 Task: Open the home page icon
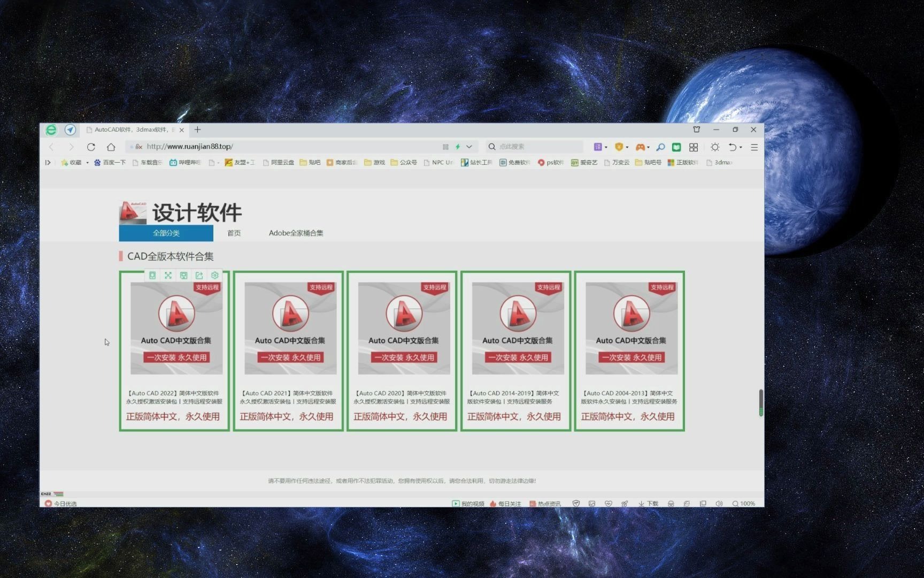(x=111, y=147)
